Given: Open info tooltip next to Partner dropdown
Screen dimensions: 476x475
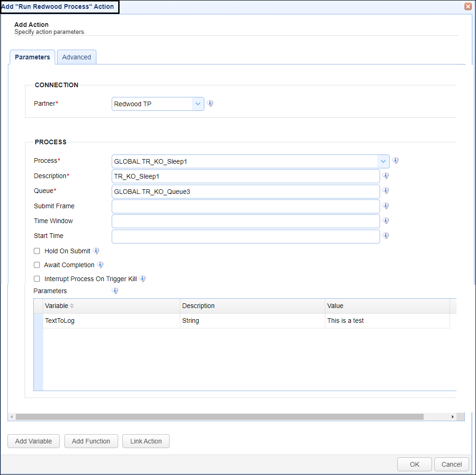Looking at the screenshot, I should (210, 103).
